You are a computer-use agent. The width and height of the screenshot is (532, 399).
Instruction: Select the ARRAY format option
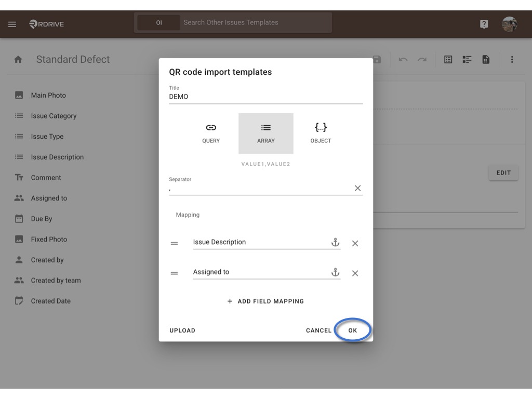point(266,134)
